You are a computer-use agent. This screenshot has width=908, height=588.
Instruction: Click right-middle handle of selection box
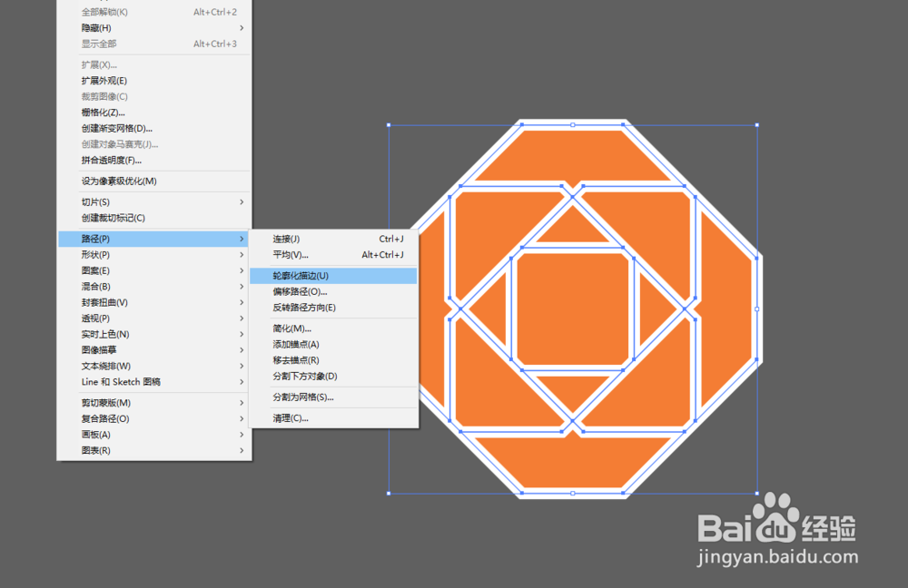(757, 309)
